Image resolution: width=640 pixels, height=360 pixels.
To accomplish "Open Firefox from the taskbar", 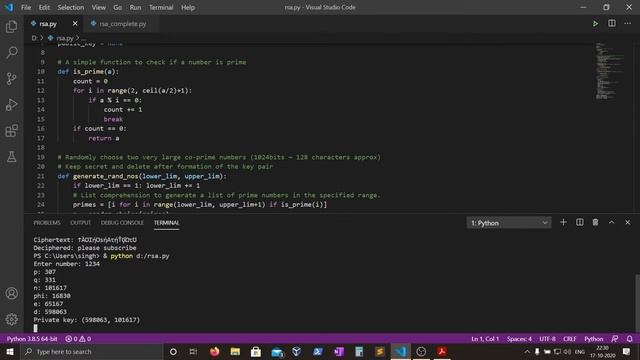I will (214, 351).
